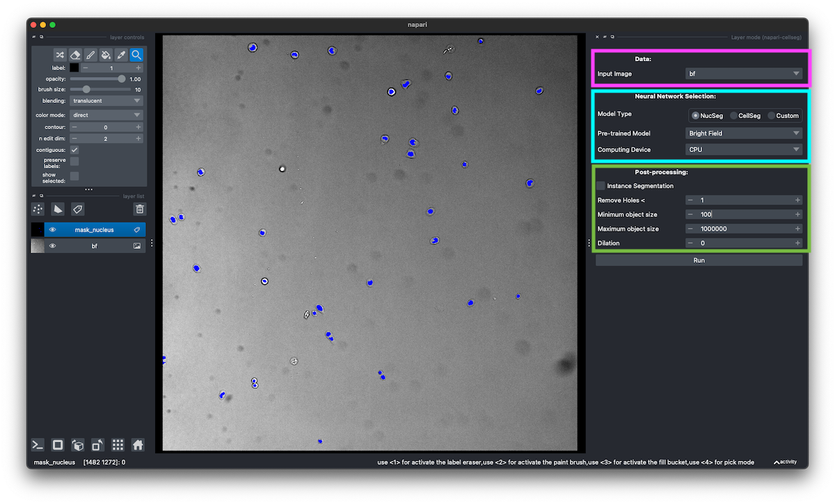
Task: Add a new points layer
Action: pos(38,209)
